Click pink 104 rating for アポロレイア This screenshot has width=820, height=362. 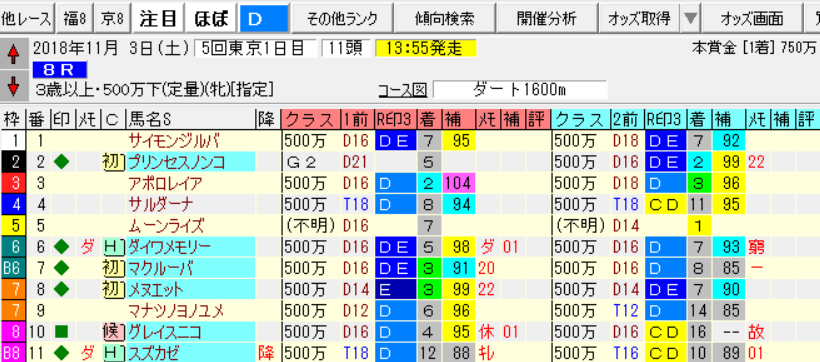pos(458,184)
